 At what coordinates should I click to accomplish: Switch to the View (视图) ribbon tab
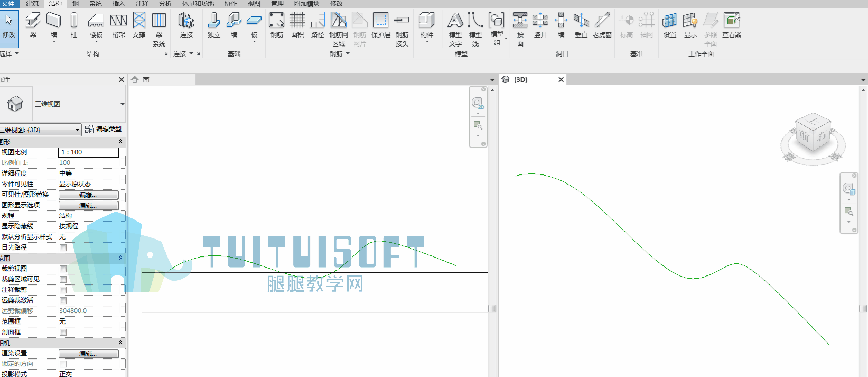(x=254, y=4)
